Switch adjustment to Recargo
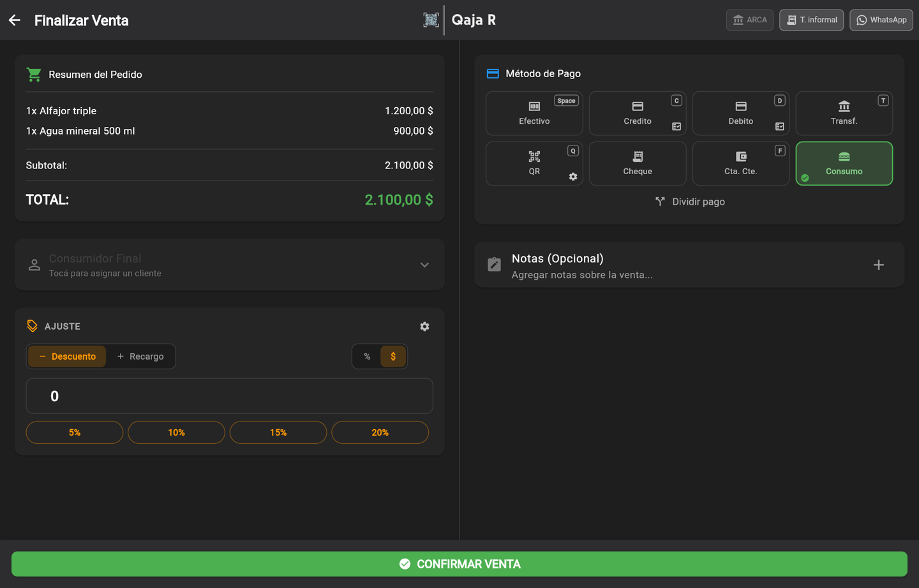Viewport: 919px width, 588px height. tap(140, 356)
